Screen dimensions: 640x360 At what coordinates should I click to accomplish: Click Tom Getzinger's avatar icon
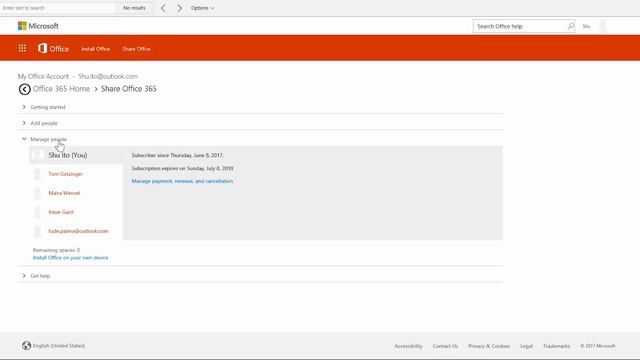point(38,174)
